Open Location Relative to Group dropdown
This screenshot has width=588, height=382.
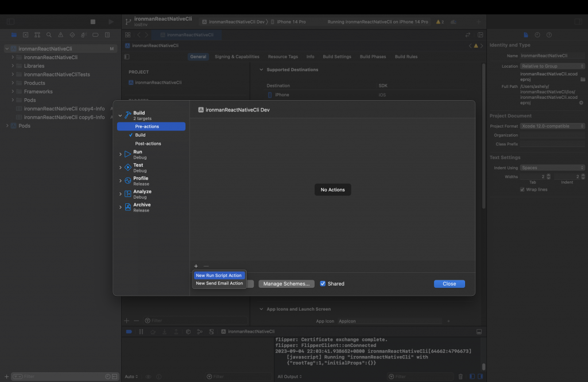[552, 66]
